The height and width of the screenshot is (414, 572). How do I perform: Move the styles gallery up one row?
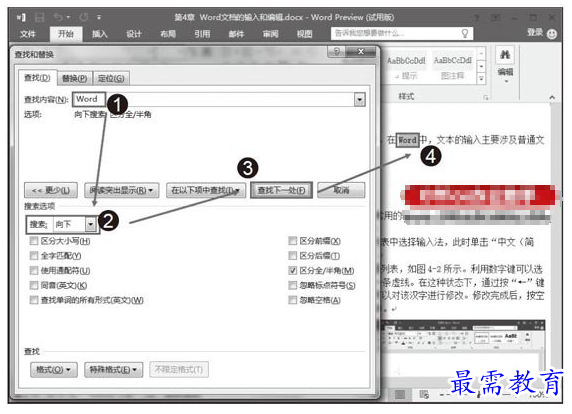481,54
